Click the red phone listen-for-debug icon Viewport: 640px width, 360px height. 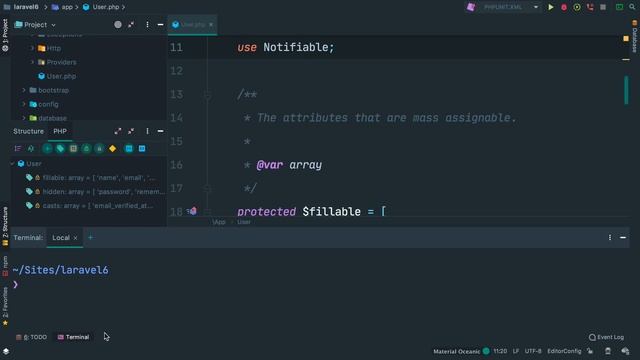coord(590,7)
